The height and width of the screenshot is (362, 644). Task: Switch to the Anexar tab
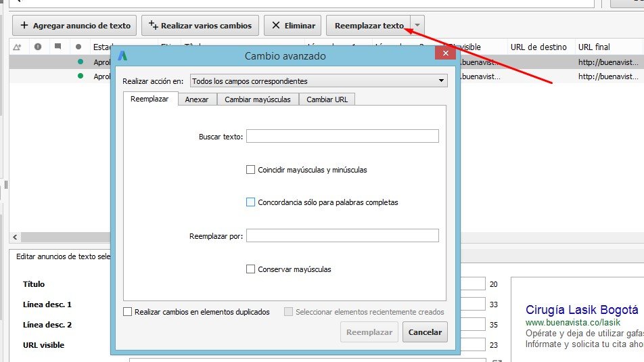(x=197, y=99)
